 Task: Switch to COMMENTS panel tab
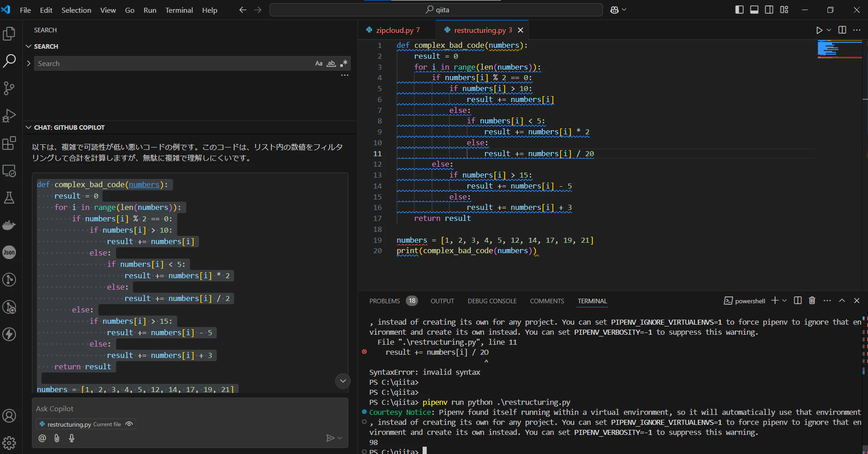(547, 301)
